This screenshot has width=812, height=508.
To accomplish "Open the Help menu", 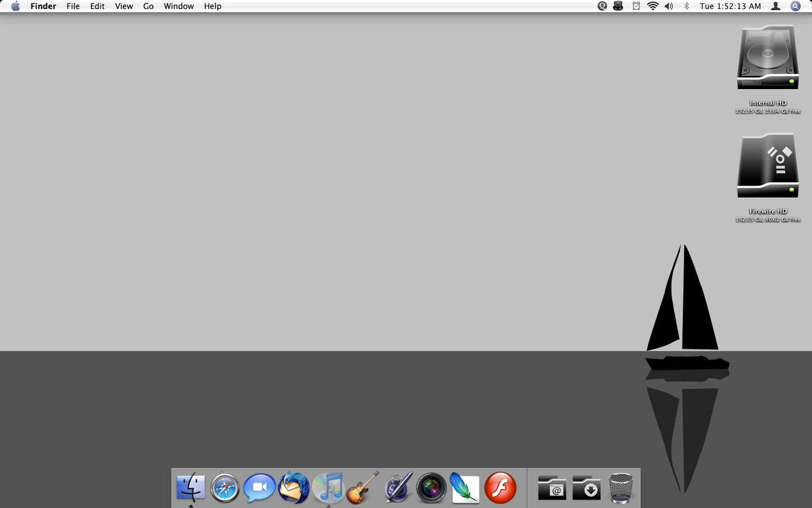I will [213, 6].
